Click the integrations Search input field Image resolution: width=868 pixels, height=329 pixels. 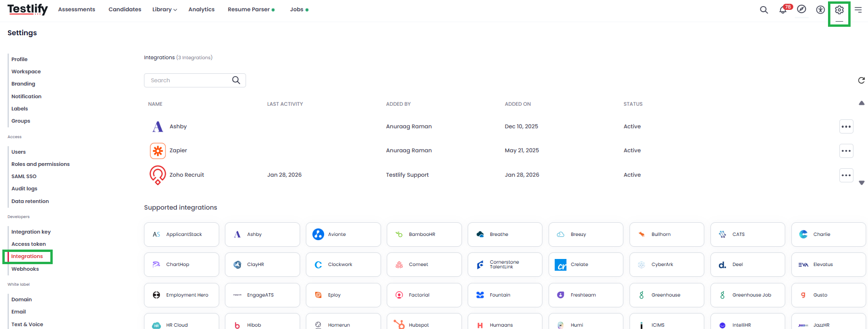195,80
